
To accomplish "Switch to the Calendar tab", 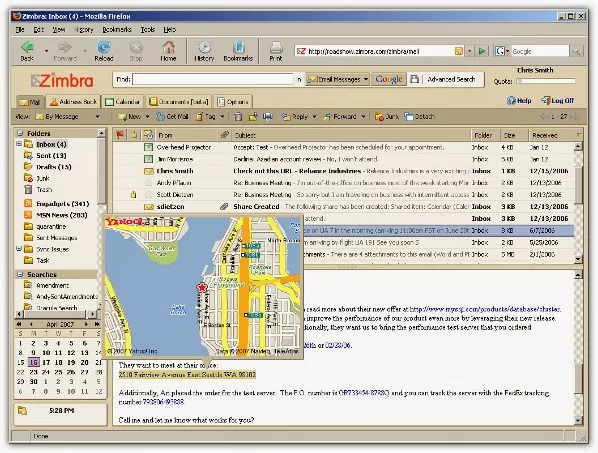I will point(122,102).
